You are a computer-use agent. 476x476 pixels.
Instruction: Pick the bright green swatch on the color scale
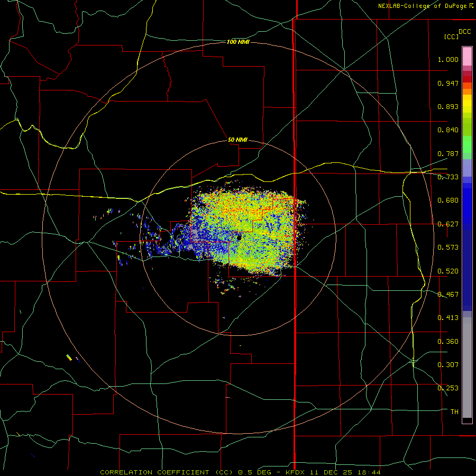tap(467, 144)
